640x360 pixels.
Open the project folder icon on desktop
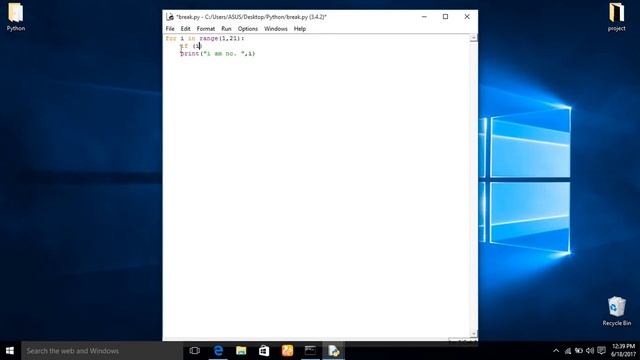tap(616, 17)
